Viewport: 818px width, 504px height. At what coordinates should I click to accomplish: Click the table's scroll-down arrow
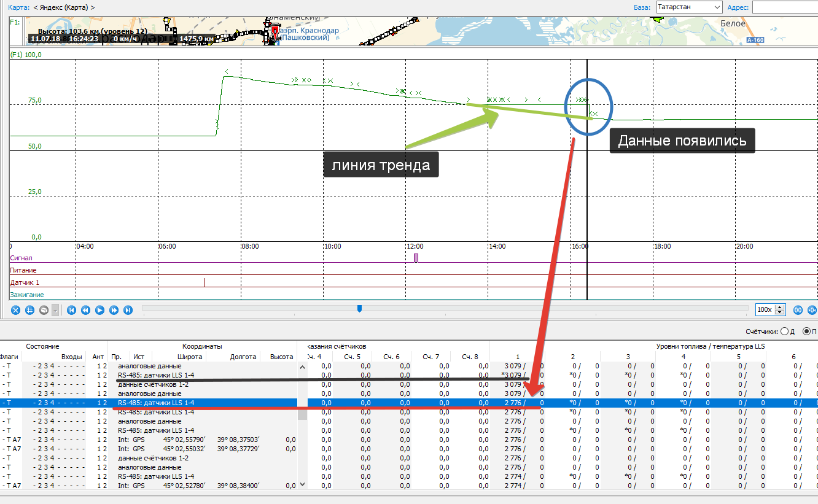tap(302, 484)
